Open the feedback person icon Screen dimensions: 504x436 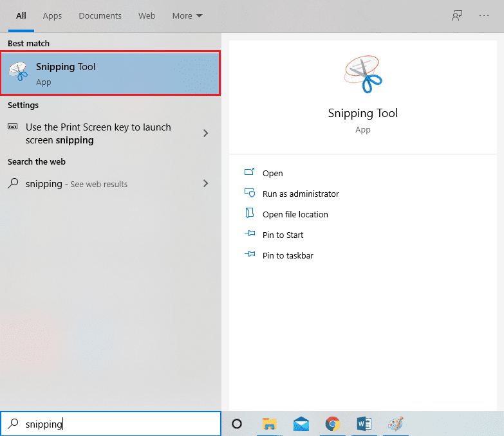[x=457, y=15]
